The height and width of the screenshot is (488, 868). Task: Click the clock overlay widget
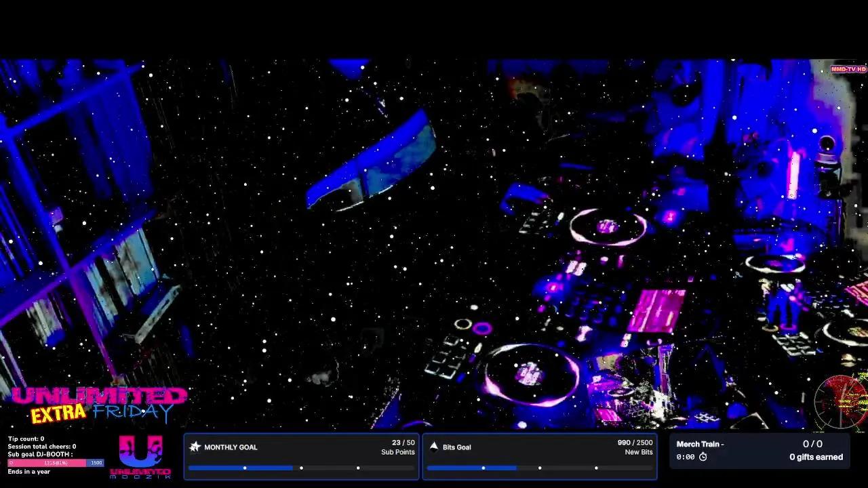(841, 400)
